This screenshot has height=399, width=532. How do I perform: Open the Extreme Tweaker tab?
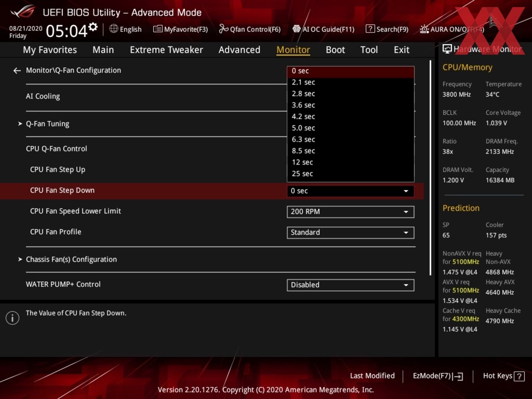point(166,50)
